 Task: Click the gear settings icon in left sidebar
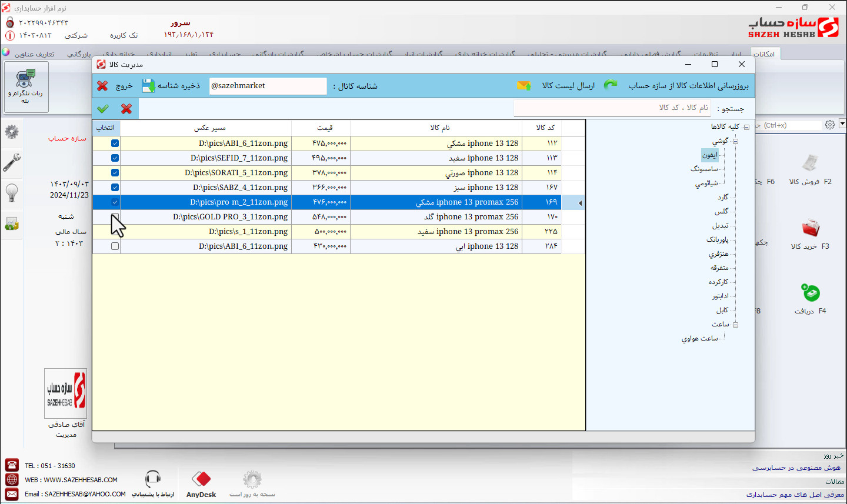pos(12,131)
